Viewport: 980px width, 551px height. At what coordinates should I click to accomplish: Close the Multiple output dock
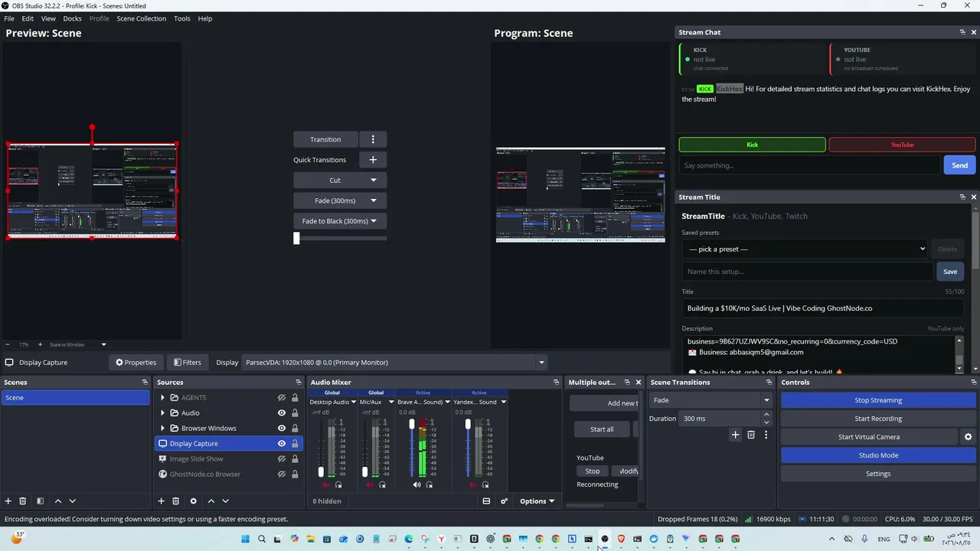(638, 383)
